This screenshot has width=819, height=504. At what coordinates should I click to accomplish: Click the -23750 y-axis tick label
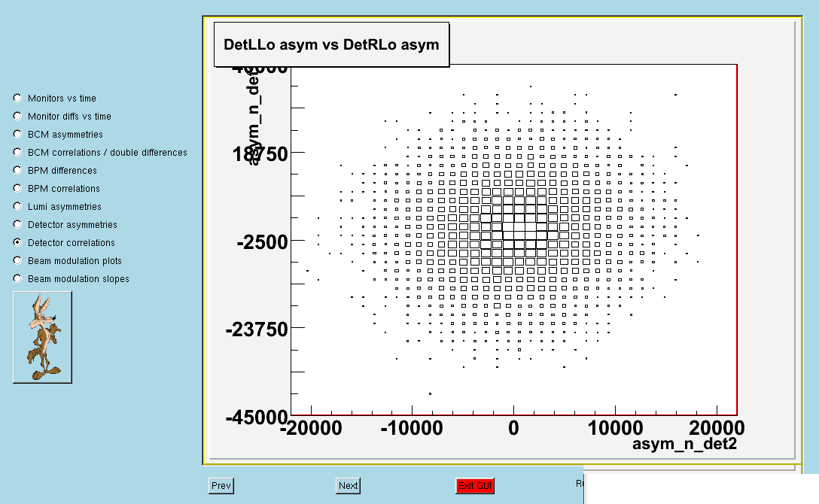click(x=257, y=329)
